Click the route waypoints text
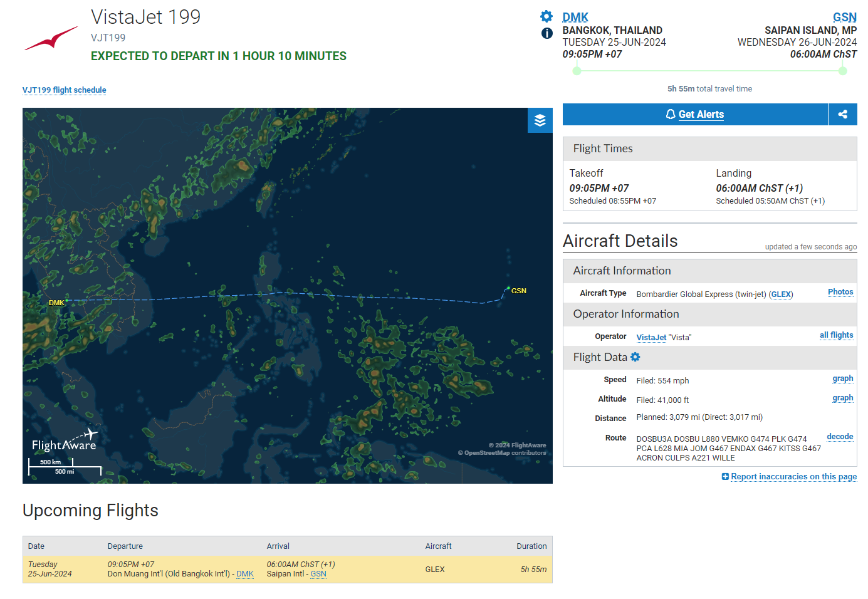The height and width of the screenshot is (599, 868). (729, 448)
